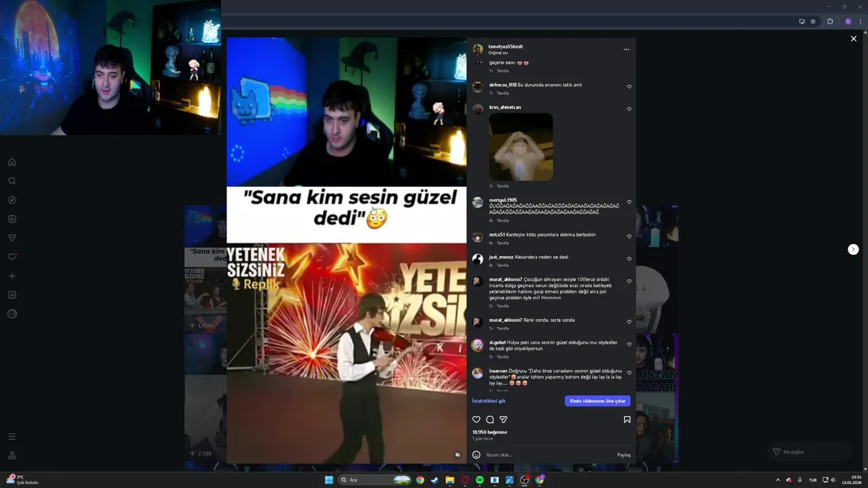Click the comment bubble icon under the post
Viewport: 868px width, 488px height.
click(490, 420)
